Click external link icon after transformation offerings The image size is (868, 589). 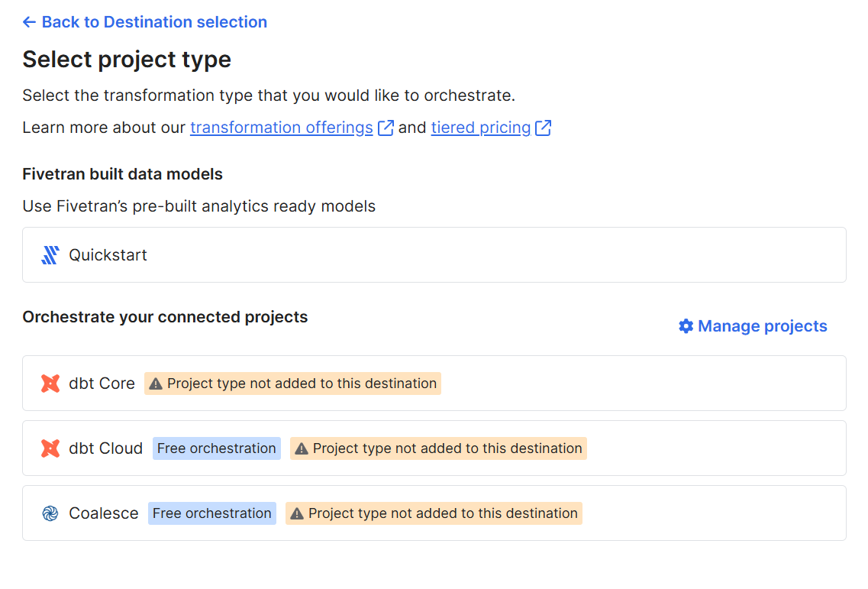point(386,128)
